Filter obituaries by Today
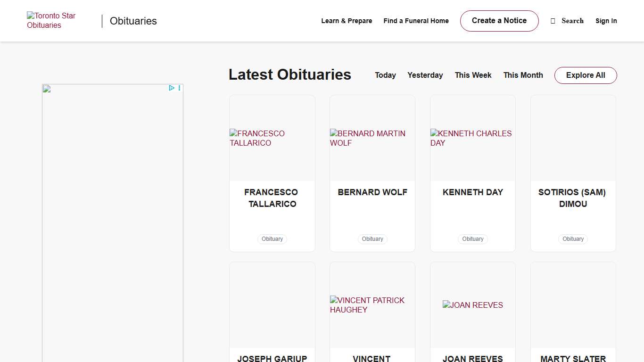 click(385, 75)
